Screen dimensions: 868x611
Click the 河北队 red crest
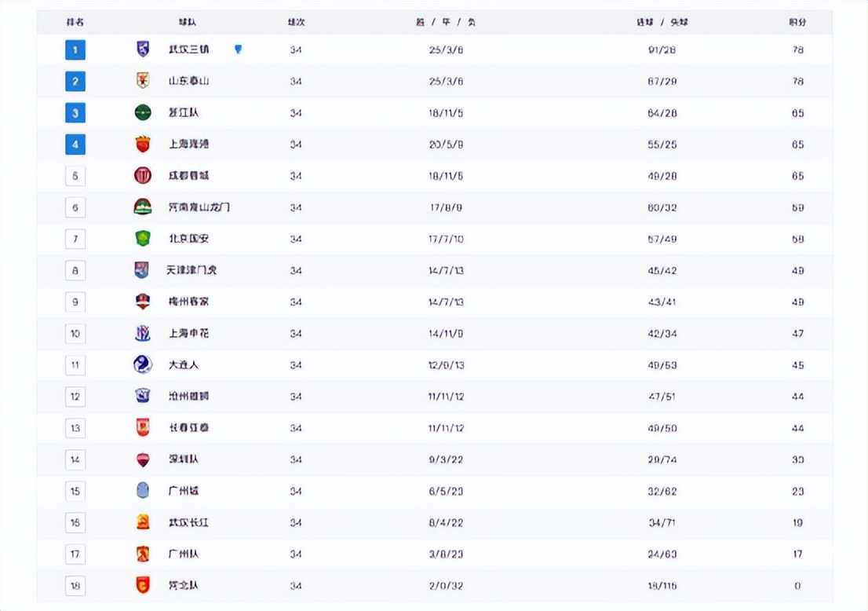pos(143,585)
